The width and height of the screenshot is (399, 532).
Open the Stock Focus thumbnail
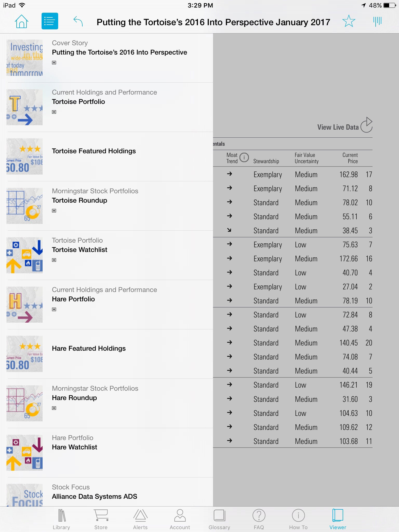(24, 495)
